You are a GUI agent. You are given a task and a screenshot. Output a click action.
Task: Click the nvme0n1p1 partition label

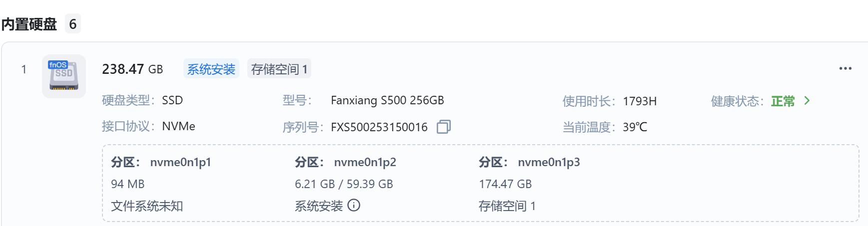pyautogui.click(x=180, y=162)
